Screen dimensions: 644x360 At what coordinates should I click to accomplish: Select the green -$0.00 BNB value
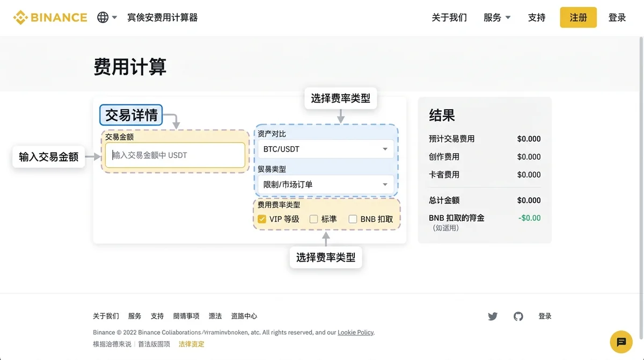coord(529,218)
